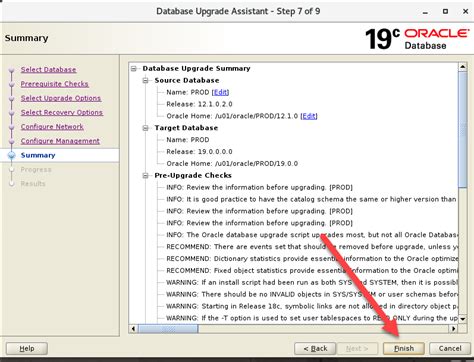
Task: Click the horizontal scrollbar thumb
Action: [x=168, y=329]
